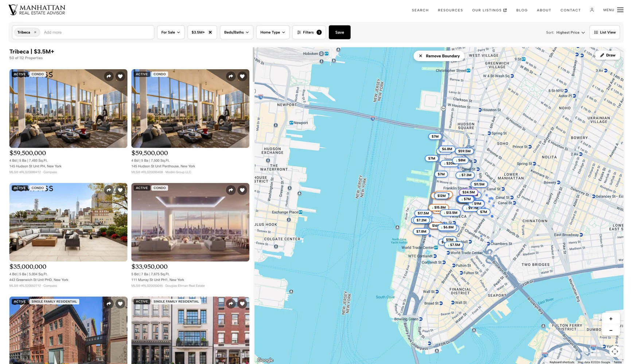Favorite the 111 Murray St listing
This screenshot has width=632, height=364.
pos(242,190)
